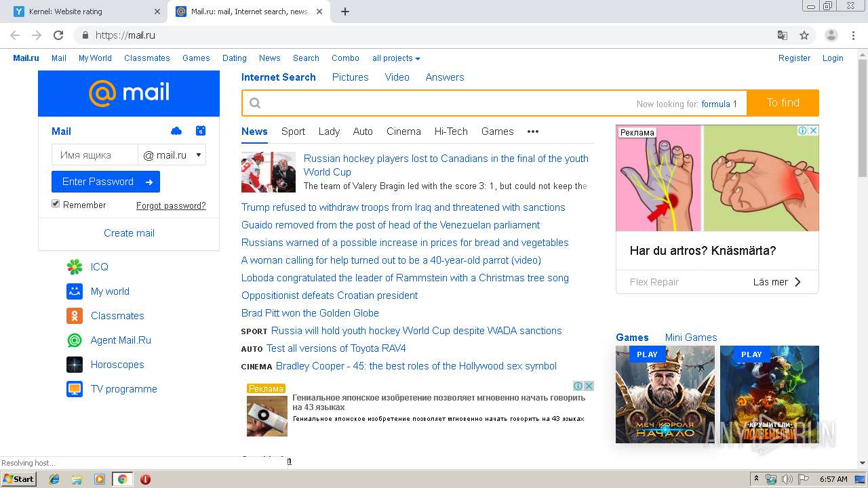The width and height of the screenshot is (868, 488).
Task: Click the formula 1 search suggestion
Action: 719,104
